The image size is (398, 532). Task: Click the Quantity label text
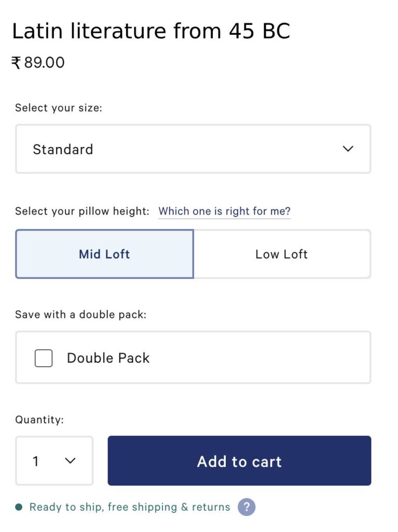[x=39, y=420]
